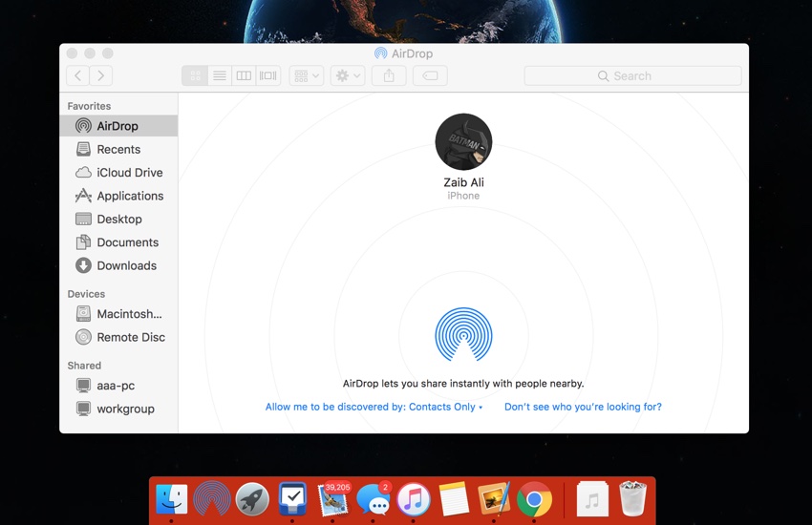Open Notes from the Dock

pyautogui.click(x=454, y=499)
